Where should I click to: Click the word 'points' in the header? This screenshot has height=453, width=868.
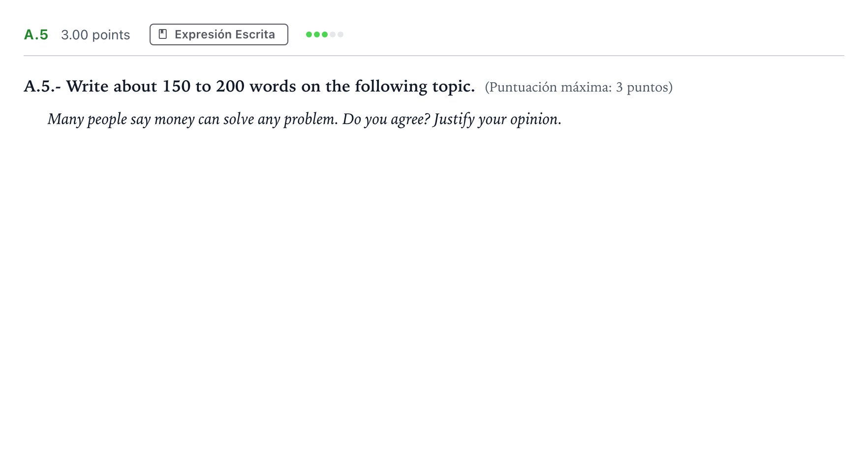click(111, 35)
